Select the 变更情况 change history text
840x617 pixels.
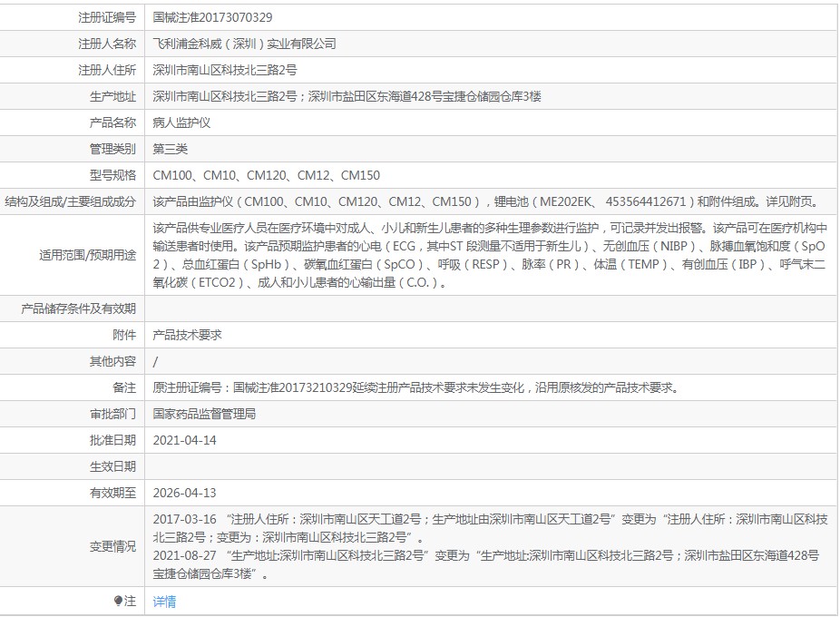pyautogui.click(x=490, y=546)
